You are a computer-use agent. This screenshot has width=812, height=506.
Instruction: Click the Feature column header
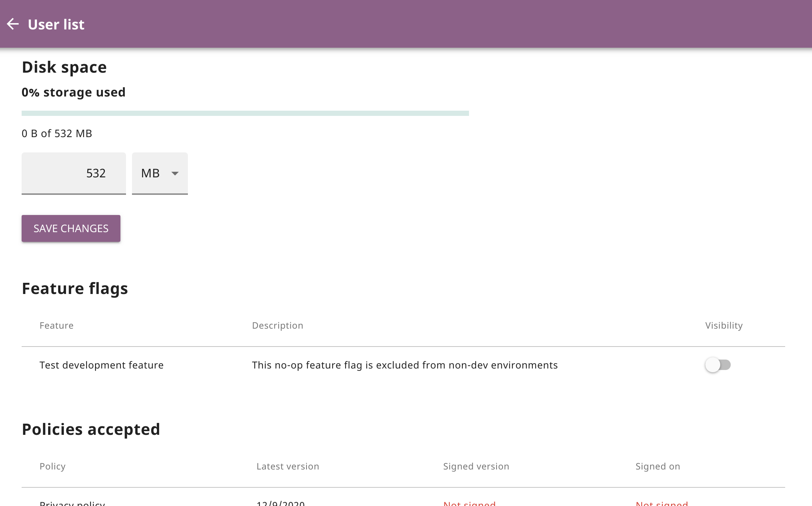coord(56,326)
